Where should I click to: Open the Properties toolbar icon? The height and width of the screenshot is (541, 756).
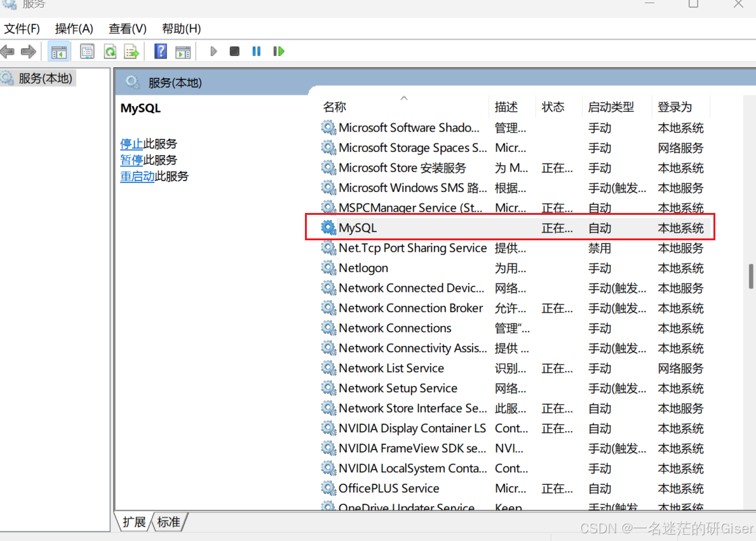coord(87,51)
